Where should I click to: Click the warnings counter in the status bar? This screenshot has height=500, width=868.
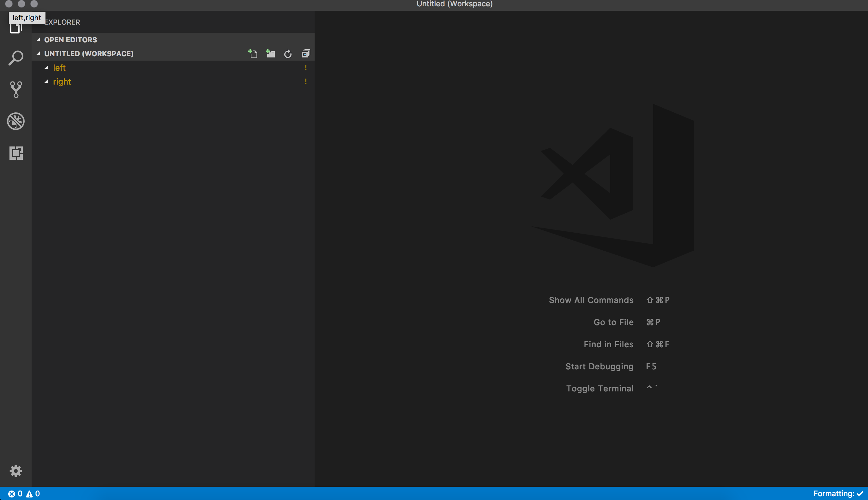[x=33, y=493]
